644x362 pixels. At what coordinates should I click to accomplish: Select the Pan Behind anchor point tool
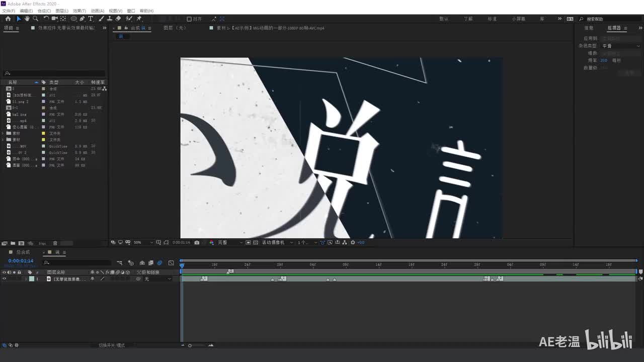pos(63,19)
